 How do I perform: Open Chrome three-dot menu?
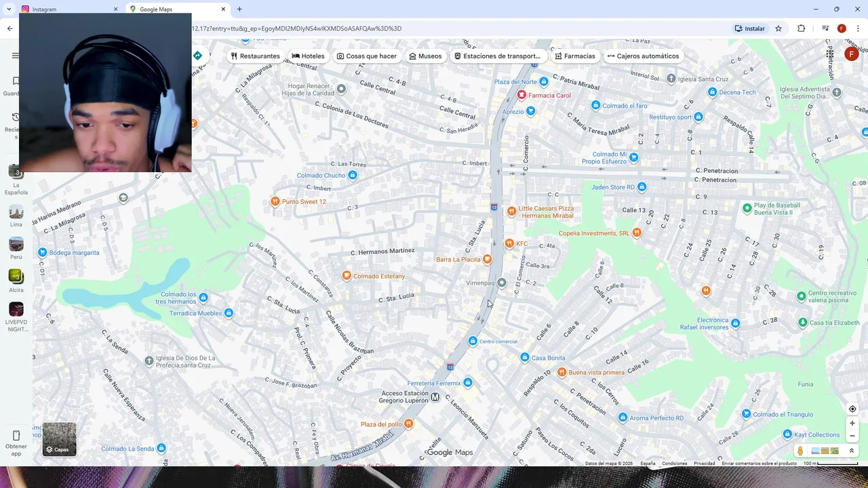(858, 28)
